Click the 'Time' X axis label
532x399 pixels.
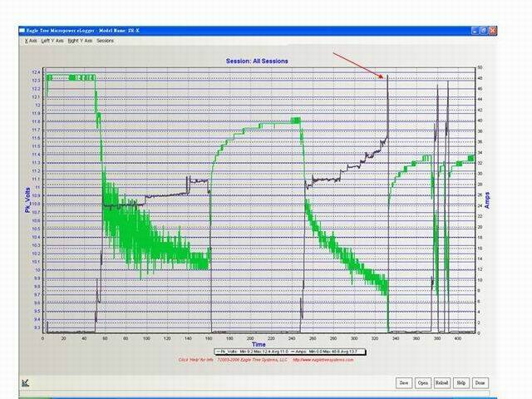(259, 344)
